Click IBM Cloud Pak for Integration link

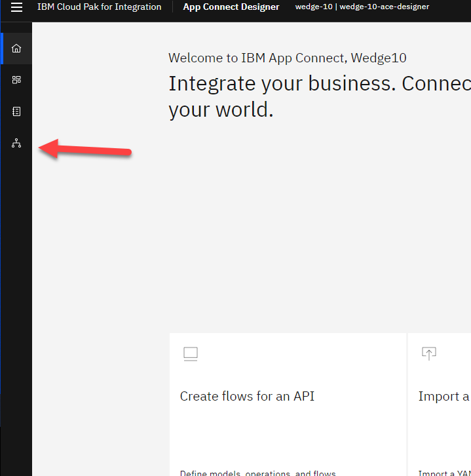click(x=99, y=7)
